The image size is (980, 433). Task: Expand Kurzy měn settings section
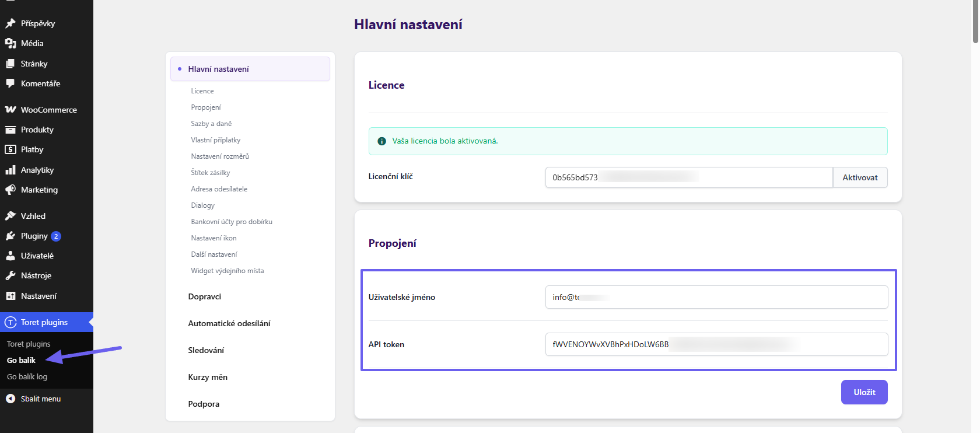pos(208,377)
